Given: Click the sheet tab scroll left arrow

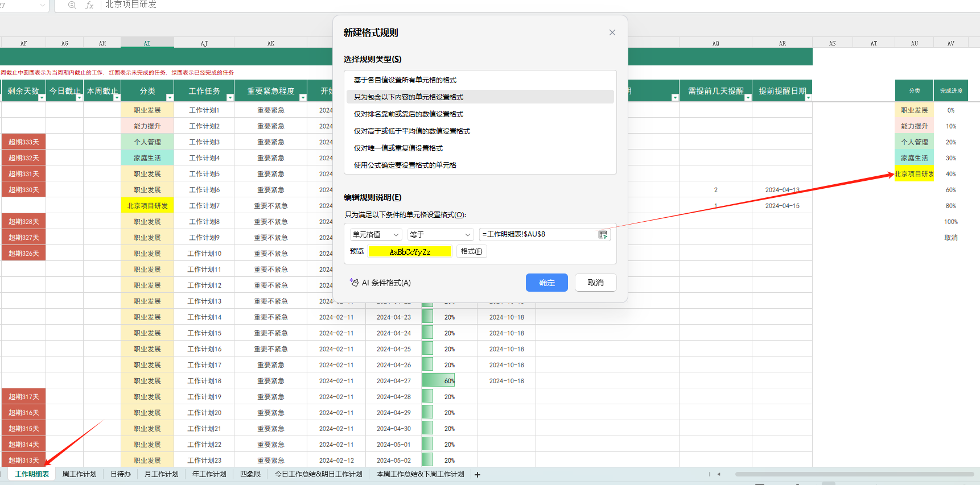Looking at the screenshot, I should [719, 474].
